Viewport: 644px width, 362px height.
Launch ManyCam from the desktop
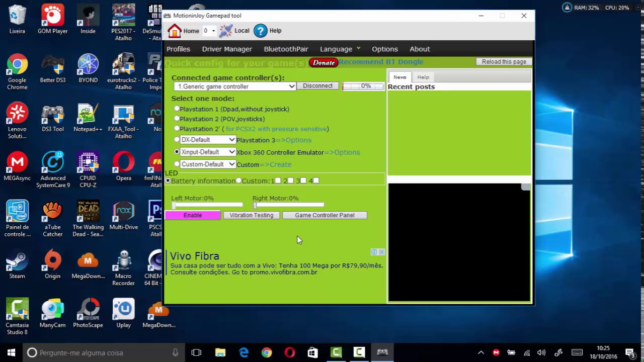[52, 313]
